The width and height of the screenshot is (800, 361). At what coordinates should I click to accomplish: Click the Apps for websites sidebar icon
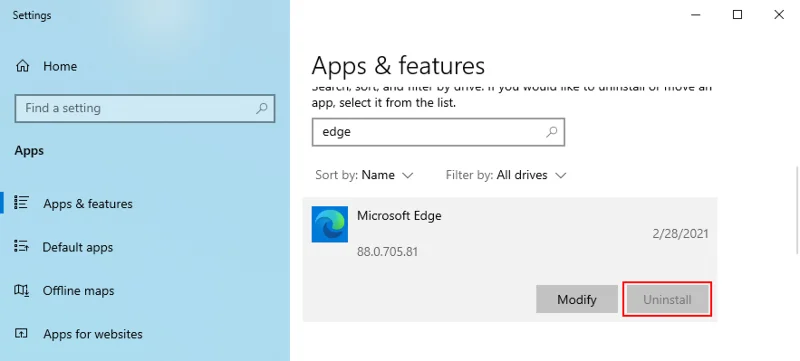[21, 333]
